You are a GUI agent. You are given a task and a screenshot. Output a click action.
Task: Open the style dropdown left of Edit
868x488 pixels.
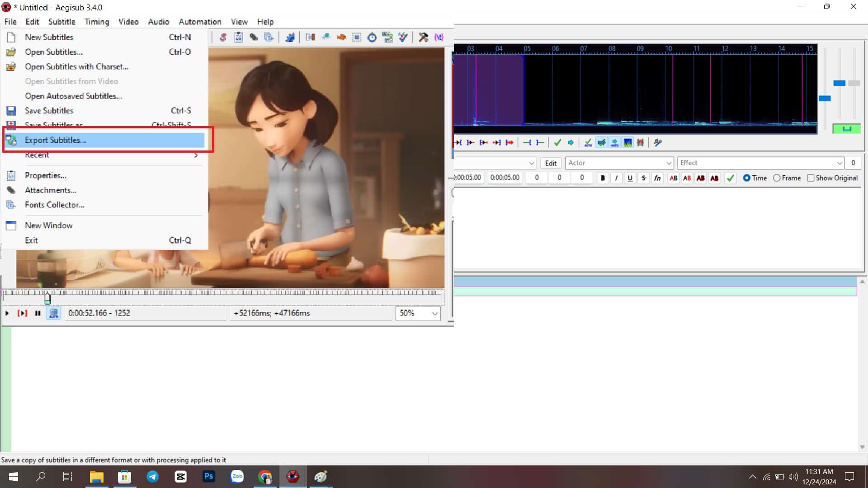(532, 163)
